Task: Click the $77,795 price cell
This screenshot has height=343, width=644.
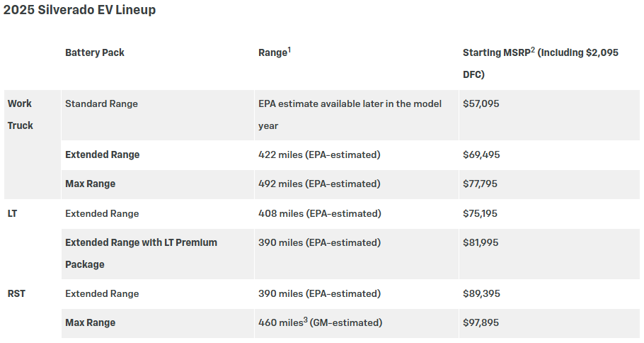Action: (x=481, y=184)
